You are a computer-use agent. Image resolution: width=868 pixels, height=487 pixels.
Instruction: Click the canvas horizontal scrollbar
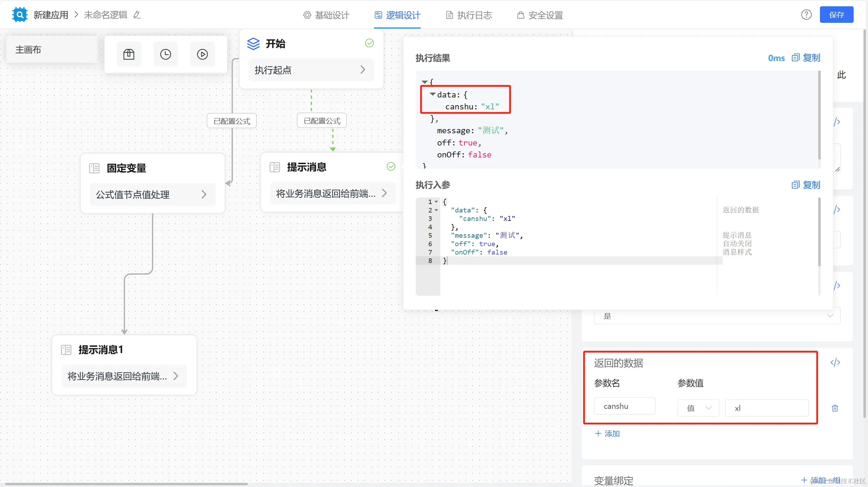[126, 484]
